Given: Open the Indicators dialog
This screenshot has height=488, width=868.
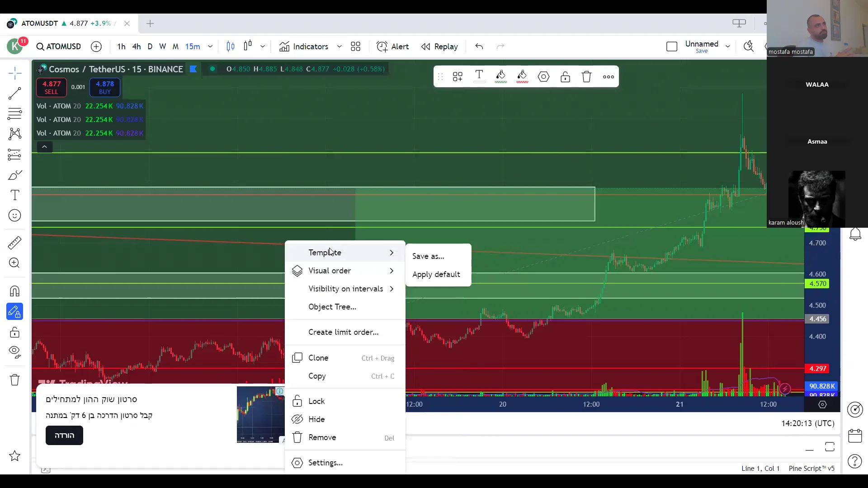Looking at the screenshot, I should pos(304,47).
